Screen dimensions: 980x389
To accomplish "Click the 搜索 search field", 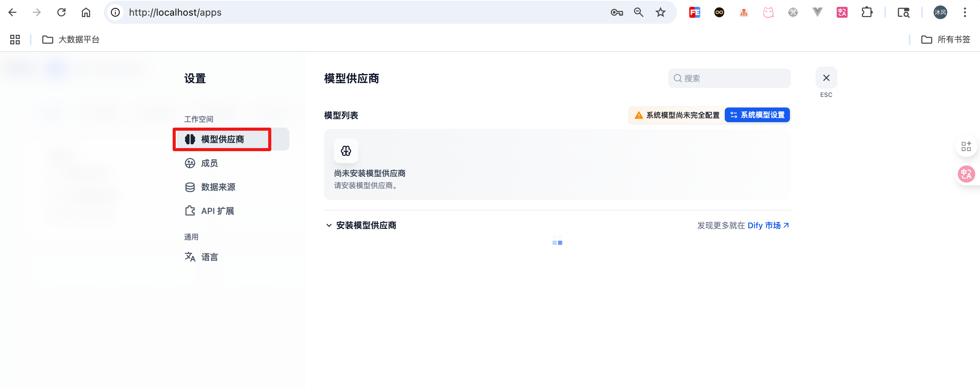I will 729,78.
